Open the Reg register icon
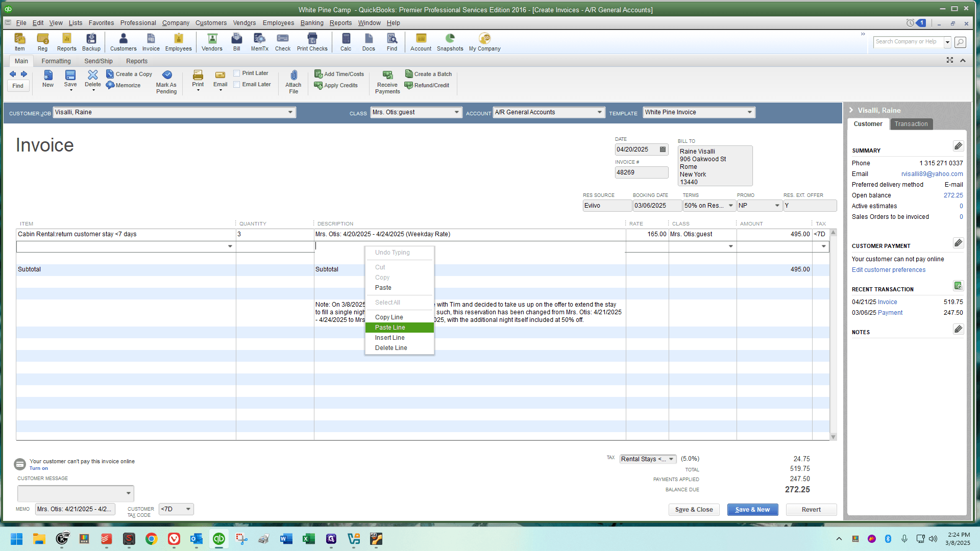Viewport: 980px width, 551px height. pyautogui.click(x=42, y=42)
